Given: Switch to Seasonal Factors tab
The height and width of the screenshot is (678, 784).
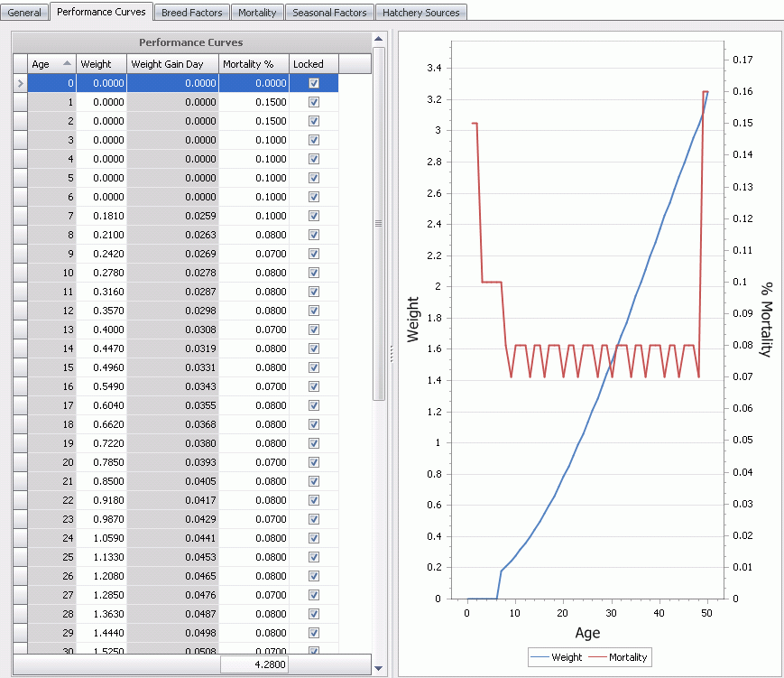Looking at the screenshot, I should [329, 13].
